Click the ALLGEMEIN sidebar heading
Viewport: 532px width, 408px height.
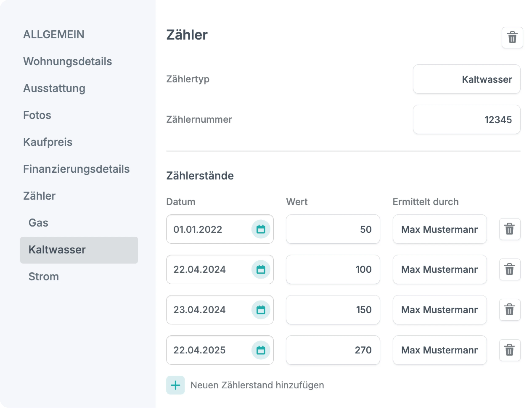coord(54,34)
